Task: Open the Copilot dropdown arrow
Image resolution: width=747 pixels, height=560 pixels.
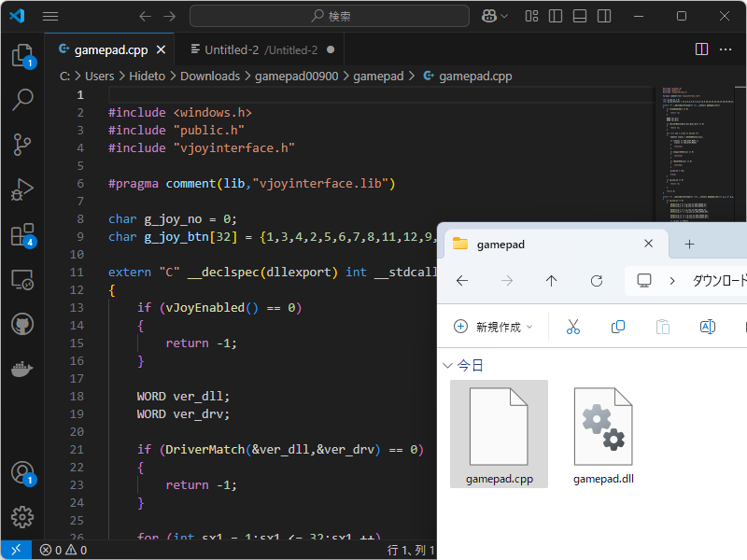Action: click(x=504, y=16)
